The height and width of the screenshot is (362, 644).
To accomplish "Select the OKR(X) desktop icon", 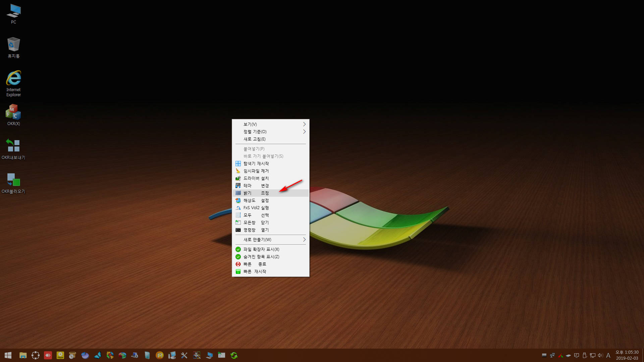I will point(13,115).
